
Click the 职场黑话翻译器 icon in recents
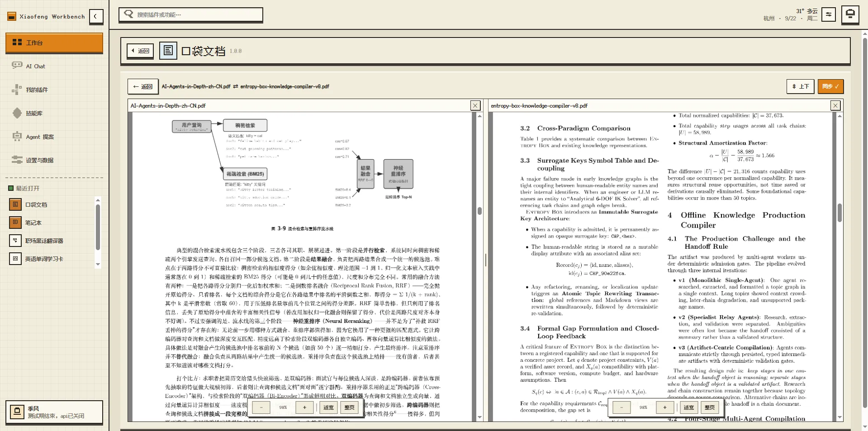[15, 241]
